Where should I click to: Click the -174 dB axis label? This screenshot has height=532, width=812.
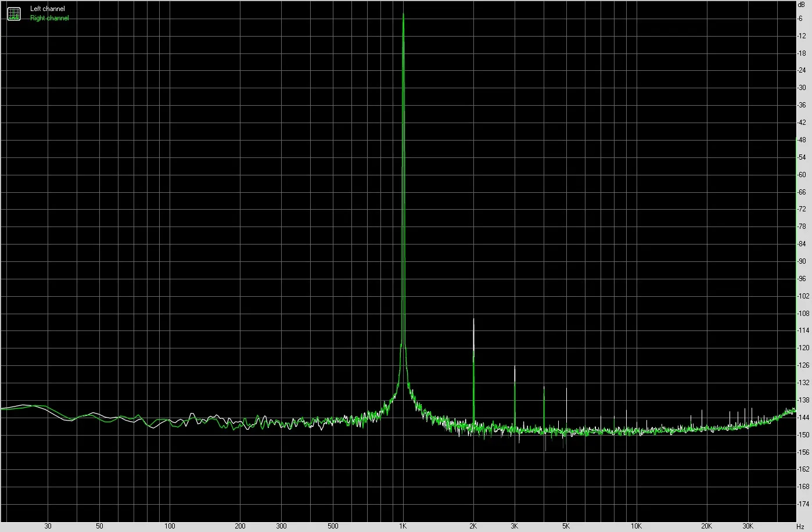tap(803, 504)
